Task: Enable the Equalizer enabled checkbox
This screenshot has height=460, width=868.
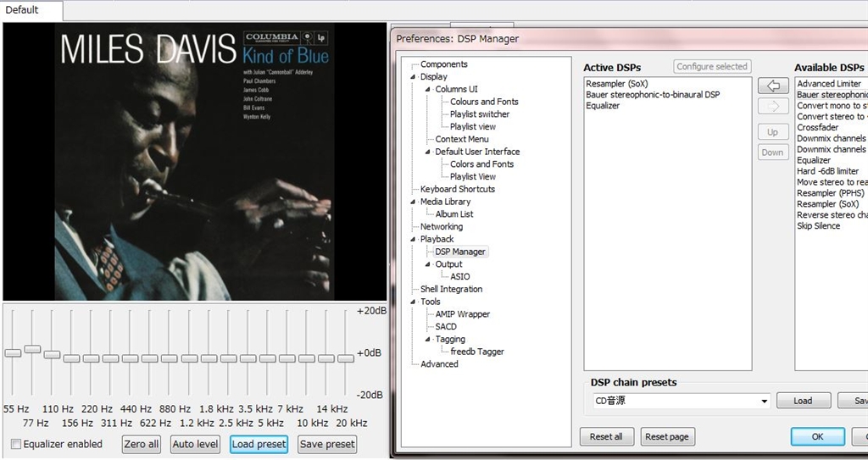Action: tap(16, 444)
